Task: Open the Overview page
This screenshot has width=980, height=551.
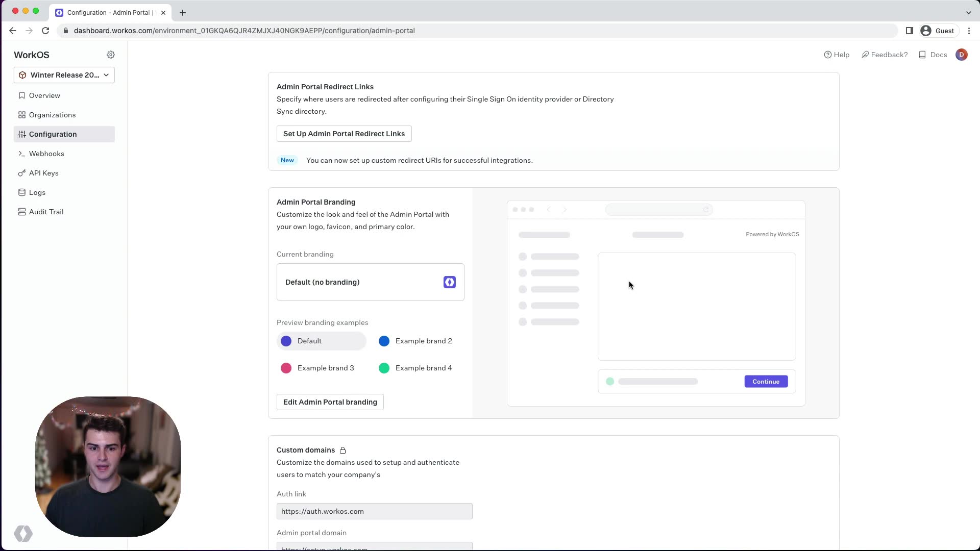Action: (44, 95)
